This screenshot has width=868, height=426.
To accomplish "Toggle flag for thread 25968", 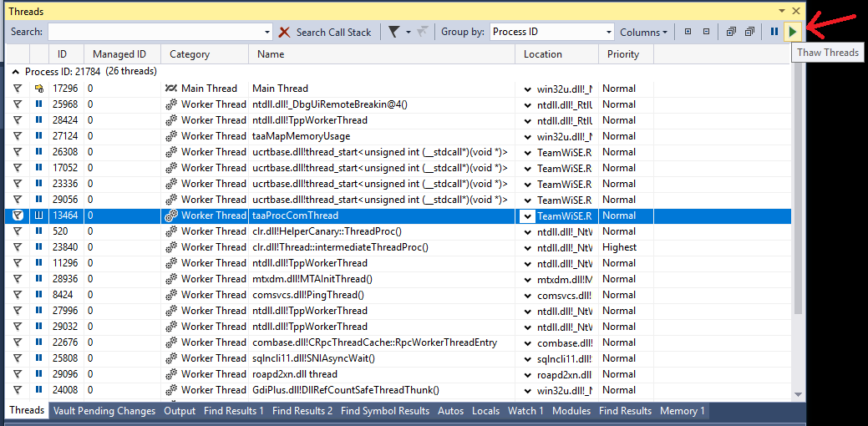I will [18, 104].
